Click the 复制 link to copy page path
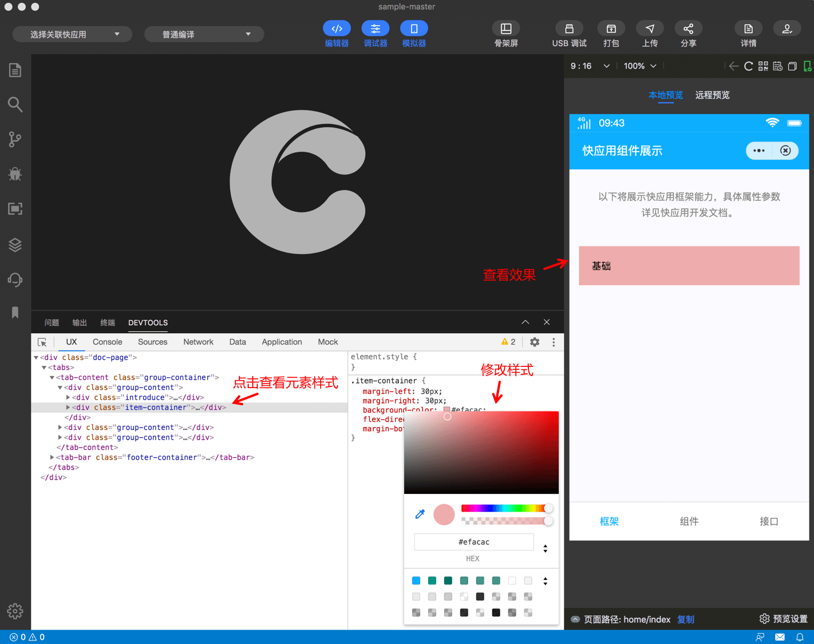814x644 pixels. pos(685,619)
